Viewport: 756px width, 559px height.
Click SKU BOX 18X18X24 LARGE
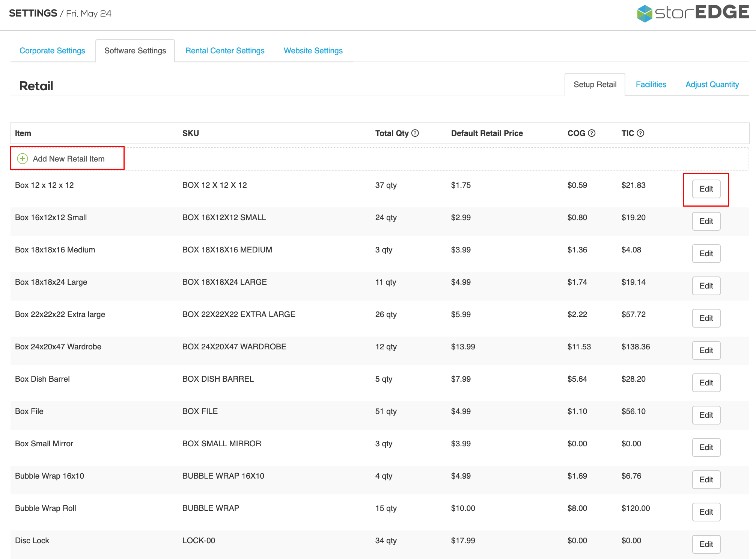pyautogui.click(x=224, y=282)
